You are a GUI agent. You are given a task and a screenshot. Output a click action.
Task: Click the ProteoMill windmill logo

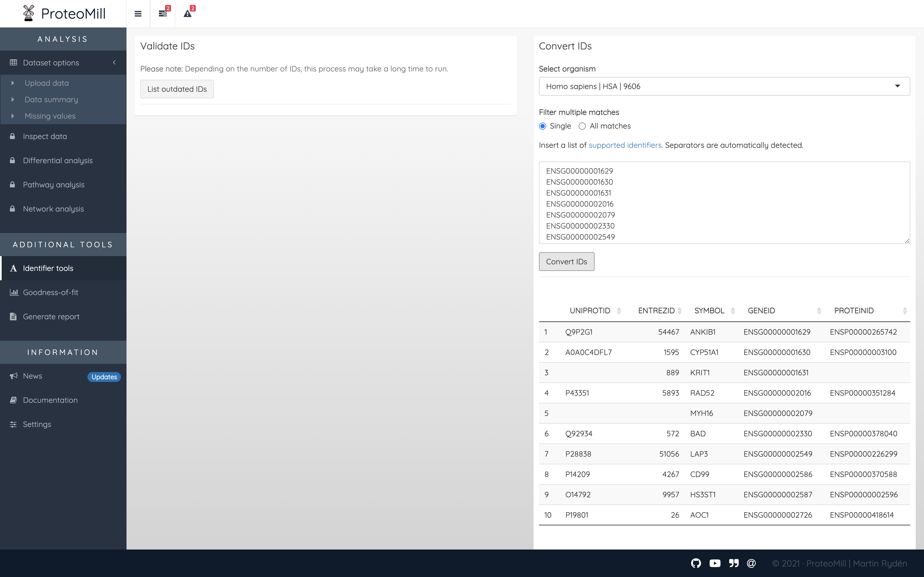click(x=29, y=13)
